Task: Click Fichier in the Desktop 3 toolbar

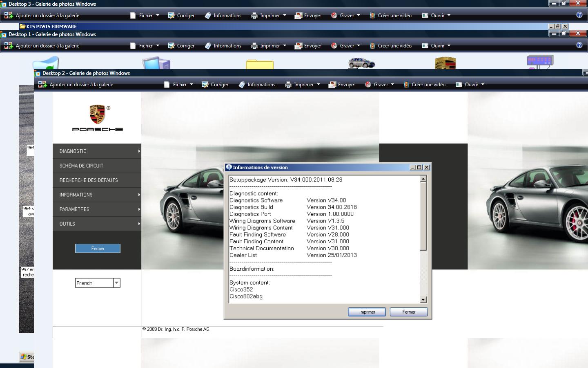Action: point(144,16)
